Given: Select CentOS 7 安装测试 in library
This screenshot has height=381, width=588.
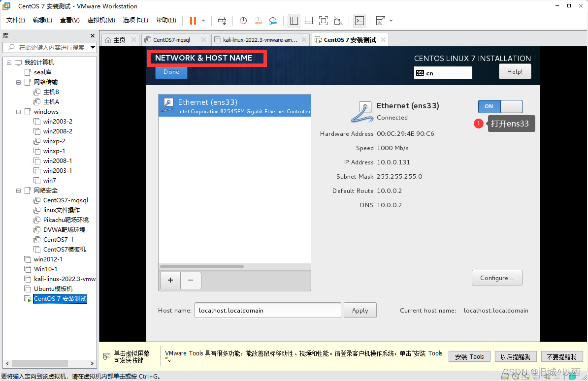Looking at the screenshot, I should click(x=60, y=299).
